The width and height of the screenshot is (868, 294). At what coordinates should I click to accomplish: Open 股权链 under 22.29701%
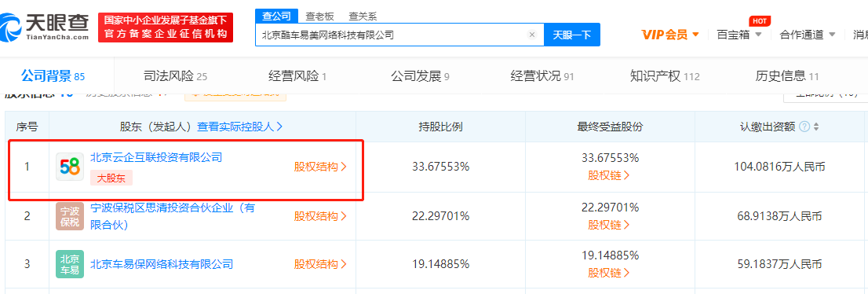tap(610, 225)
